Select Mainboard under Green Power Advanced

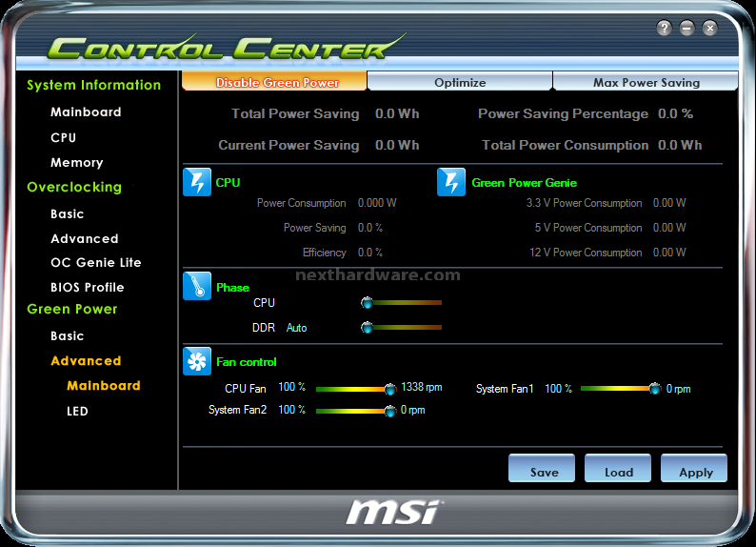point(104,385)
